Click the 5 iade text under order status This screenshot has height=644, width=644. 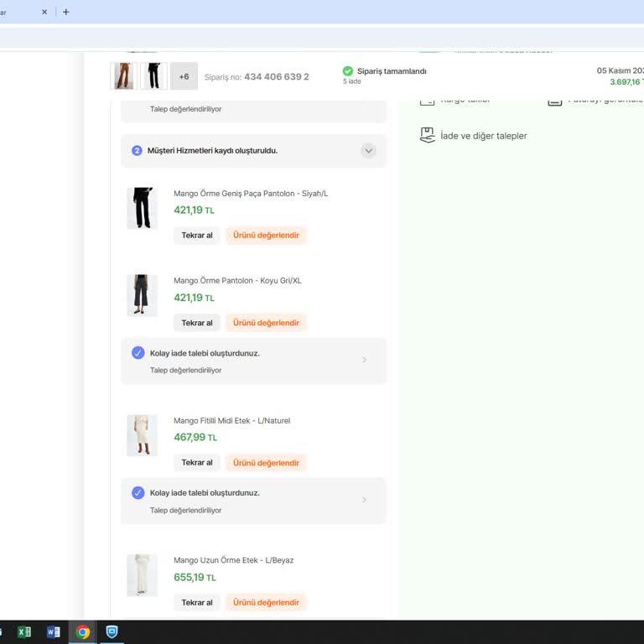click(352, 81)
